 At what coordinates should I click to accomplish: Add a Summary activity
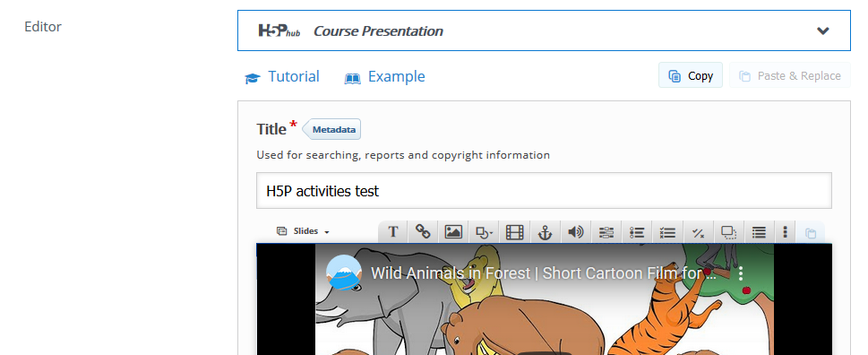click(x=759, y=231)
